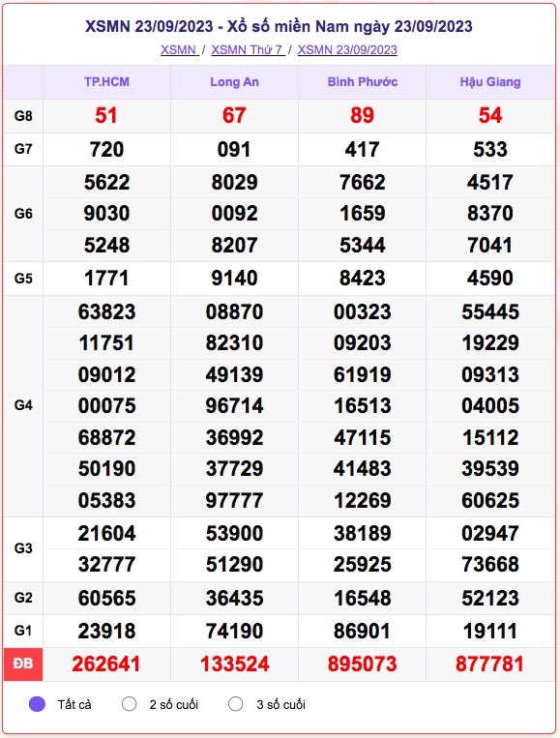Click the G4 number 97777
This screenshot has width=560, height=738.
point(234,500)
